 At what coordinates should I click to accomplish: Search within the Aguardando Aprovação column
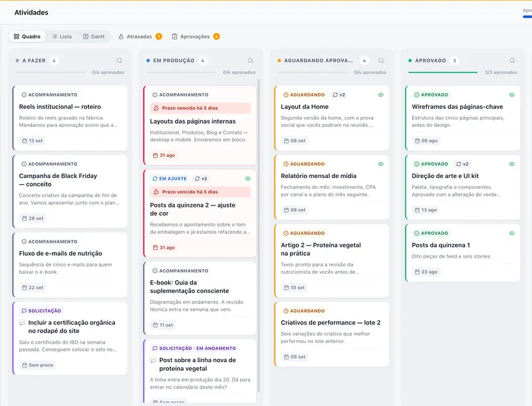[381, 60]
